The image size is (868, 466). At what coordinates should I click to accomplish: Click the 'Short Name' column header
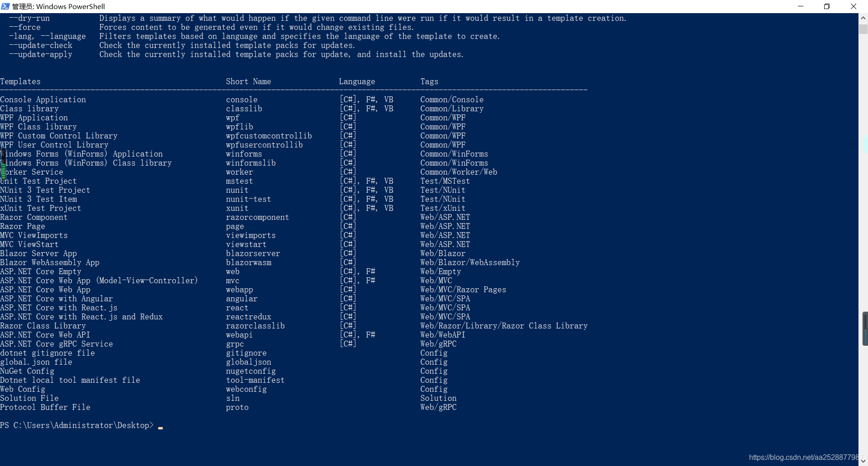(x=249, y=81)
